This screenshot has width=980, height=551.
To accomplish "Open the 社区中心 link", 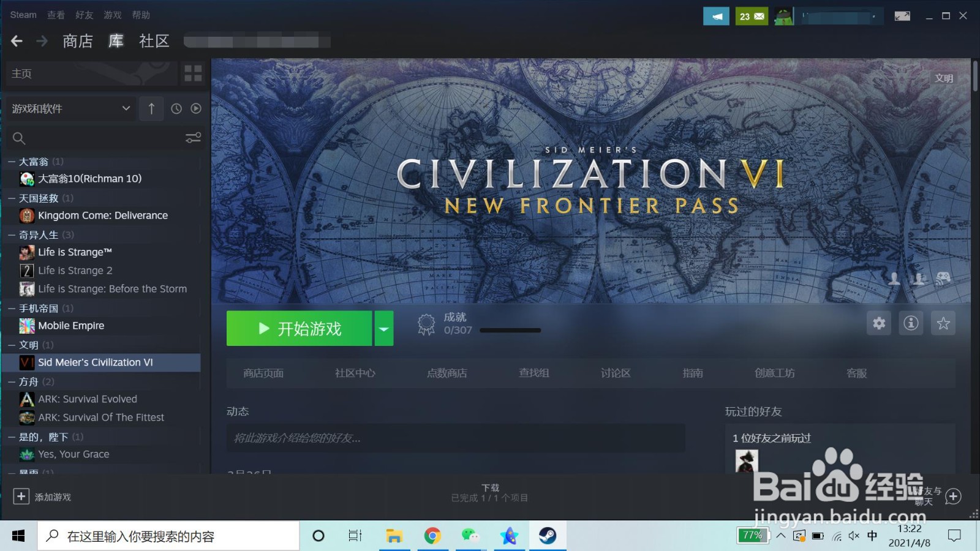I will coord(355,373).
